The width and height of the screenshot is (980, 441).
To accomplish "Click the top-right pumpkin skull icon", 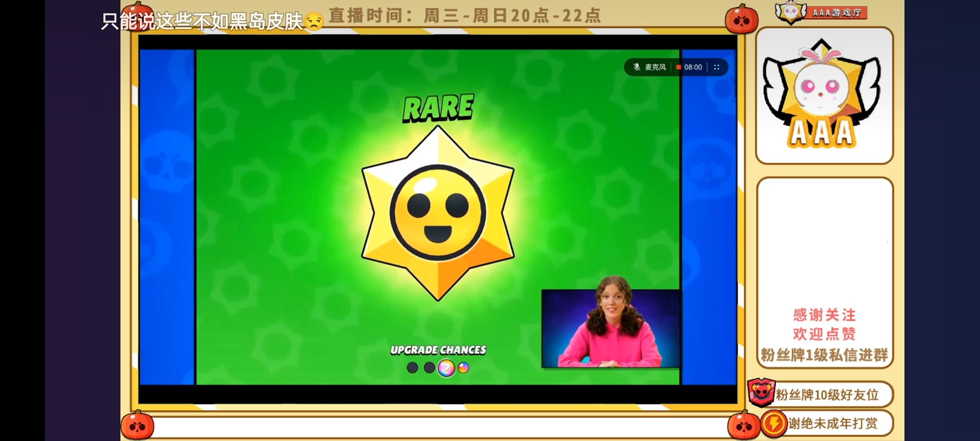I will (x=742, y=18).
